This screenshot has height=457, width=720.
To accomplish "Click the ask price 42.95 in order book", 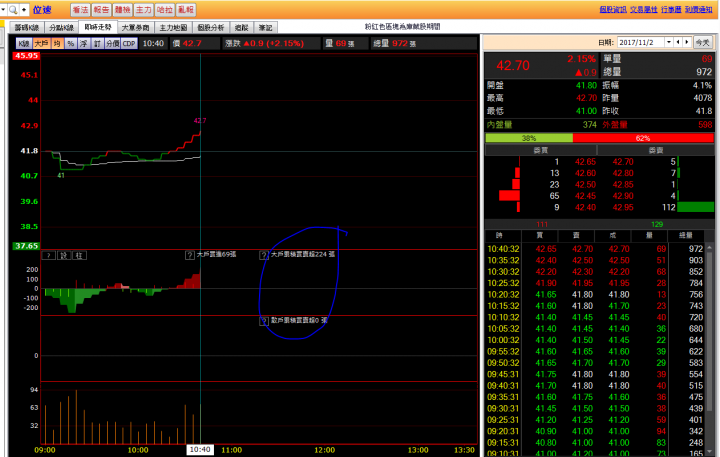I will (x=623, y=207).
